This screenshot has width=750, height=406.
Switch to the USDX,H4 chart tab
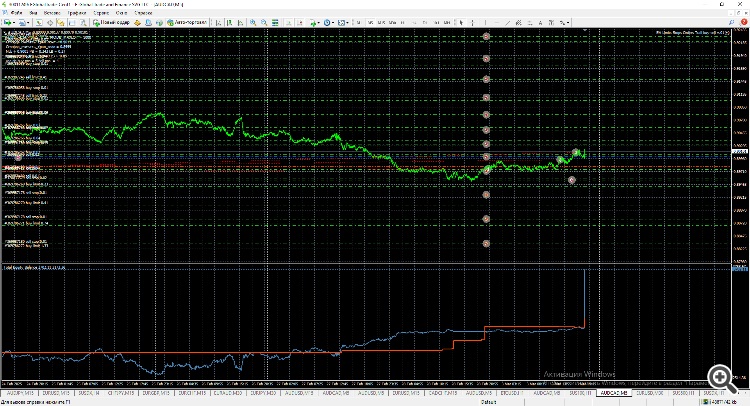coord(89,393)
